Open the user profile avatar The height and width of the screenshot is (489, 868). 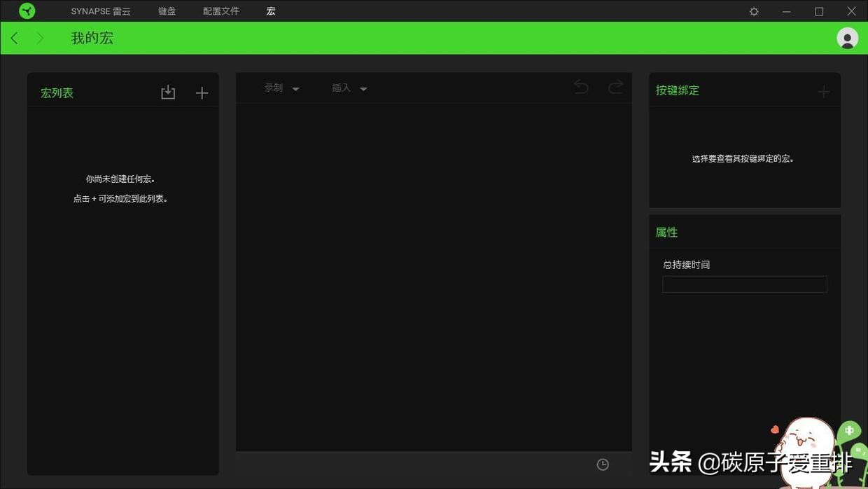[847, 39]
